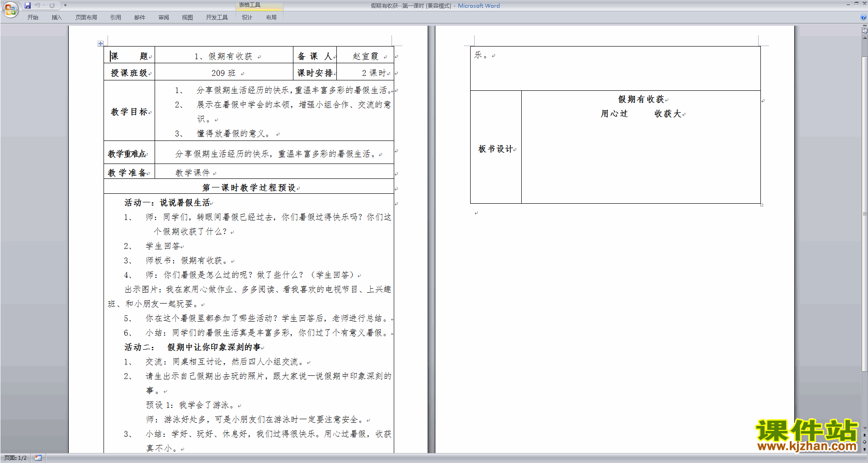This screenshot has width=868, height=463.
Task: Click the text 用心过 on page two
Action: (x=614, y=113)
